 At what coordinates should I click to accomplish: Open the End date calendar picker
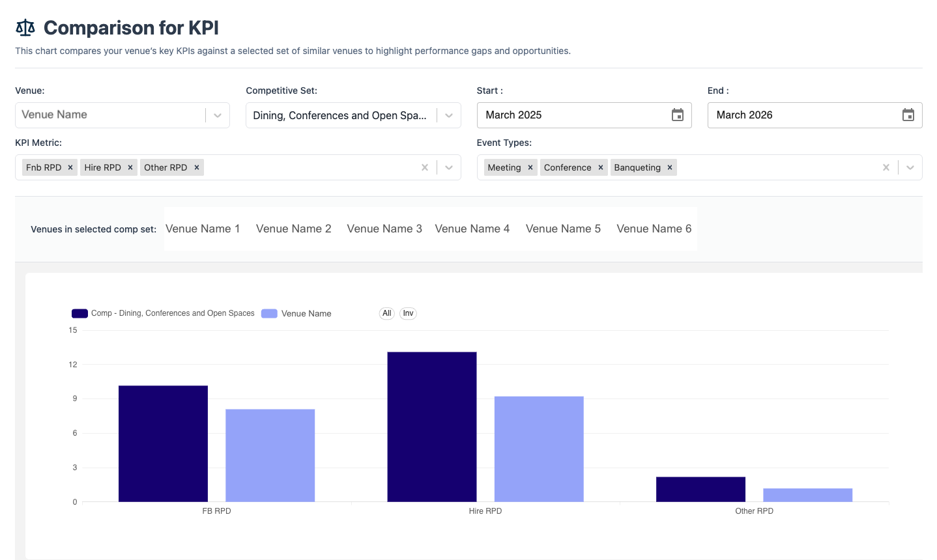click(x=908, y=115)
